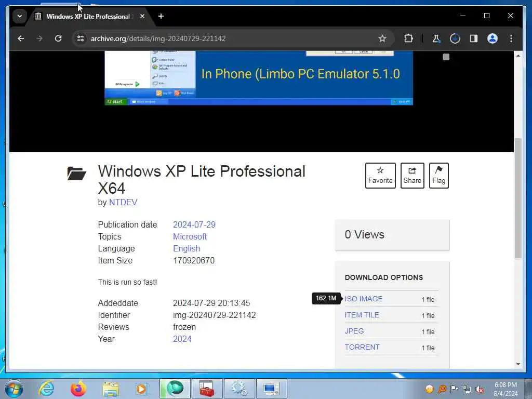Open the Extensions puzzle icon
532x399 pixels.
coord(409,38)
